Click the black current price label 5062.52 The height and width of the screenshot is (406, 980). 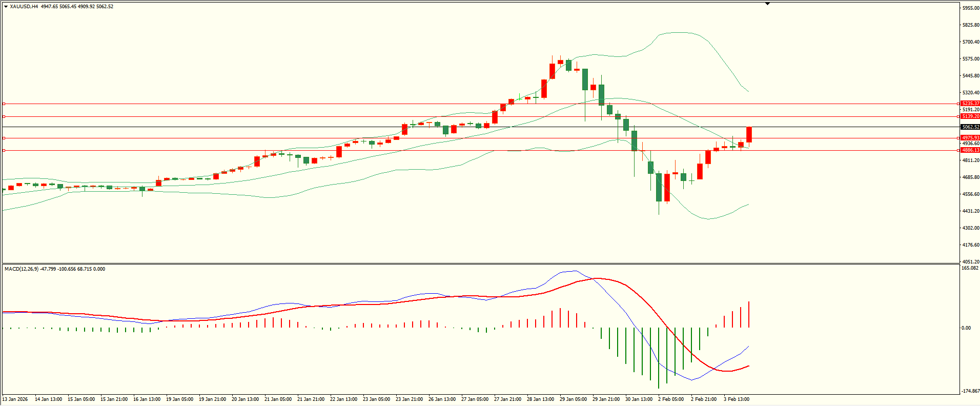tap(970, 127)
